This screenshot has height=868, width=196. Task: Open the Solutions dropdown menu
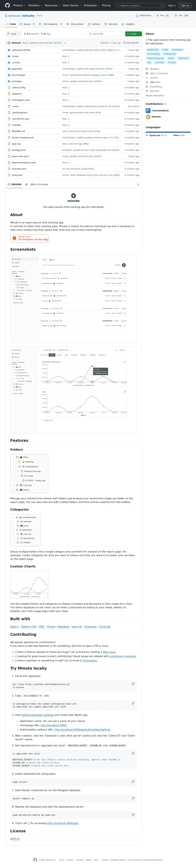coord(35,5)
